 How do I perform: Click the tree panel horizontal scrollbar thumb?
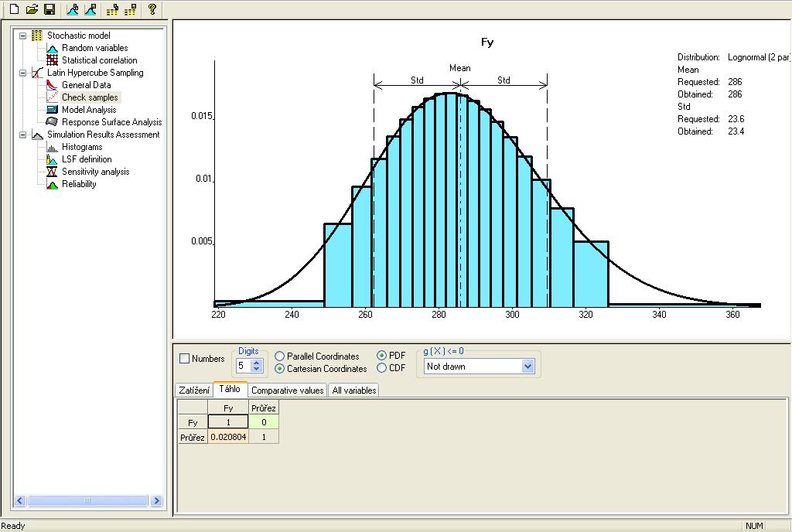pyautogui.click(x=87, y=501)
